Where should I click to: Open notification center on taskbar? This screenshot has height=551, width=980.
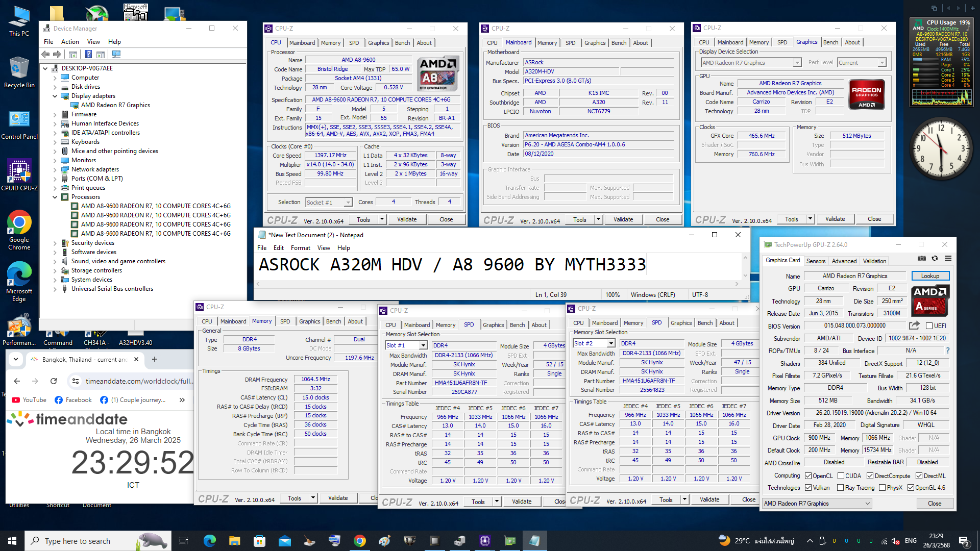964,541
